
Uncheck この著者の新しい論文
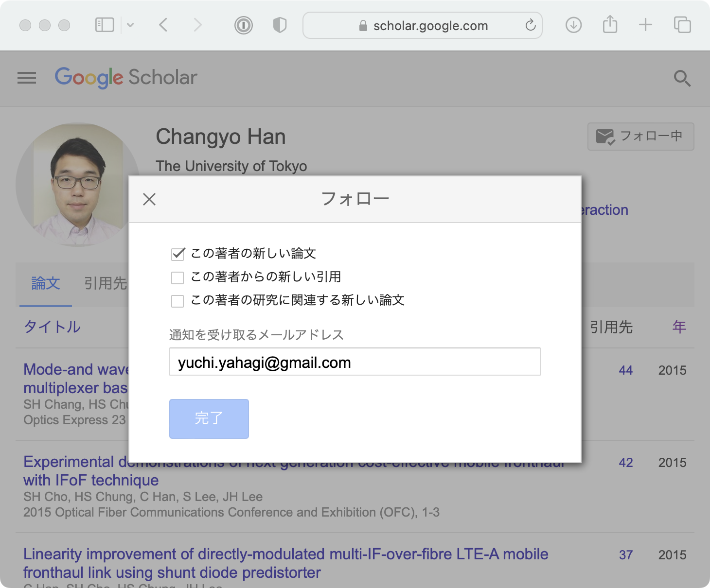[177, 253]
